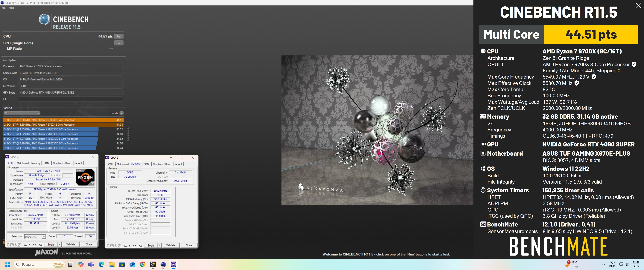Open the Socket #1 selection dropdown

coord(35,236)
